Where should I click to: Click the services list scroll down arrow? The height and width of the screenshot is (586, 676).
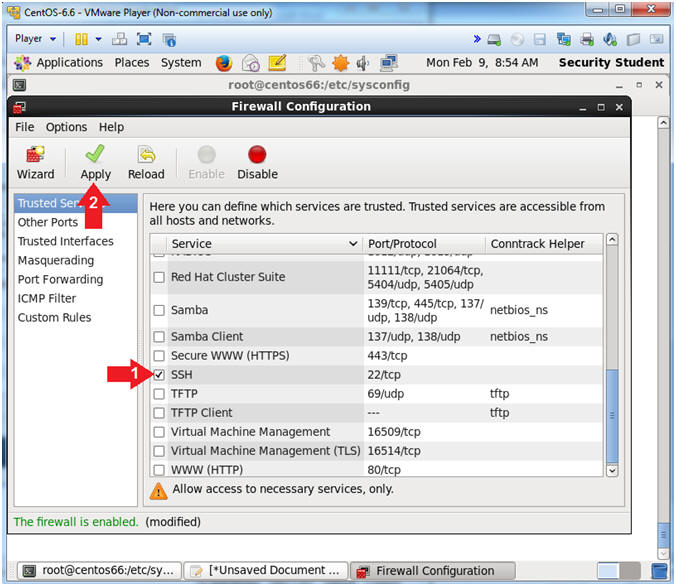tap(612, 471)
